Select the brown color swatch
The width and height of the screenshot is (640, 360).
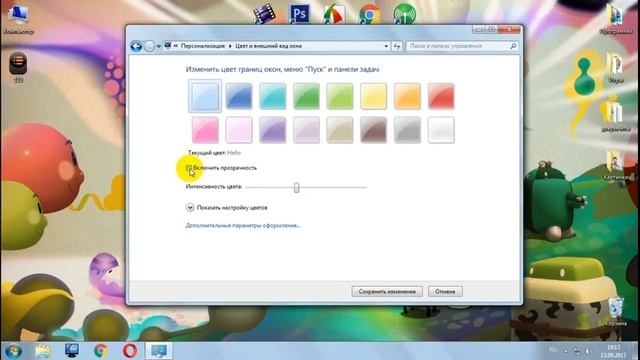click(x=373, y=130)
